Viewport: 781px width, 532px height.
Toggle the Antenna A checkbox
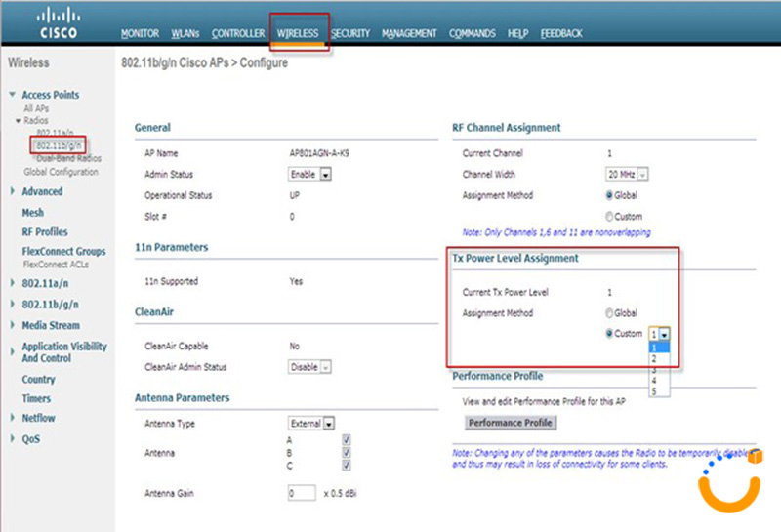click(347, 440)
